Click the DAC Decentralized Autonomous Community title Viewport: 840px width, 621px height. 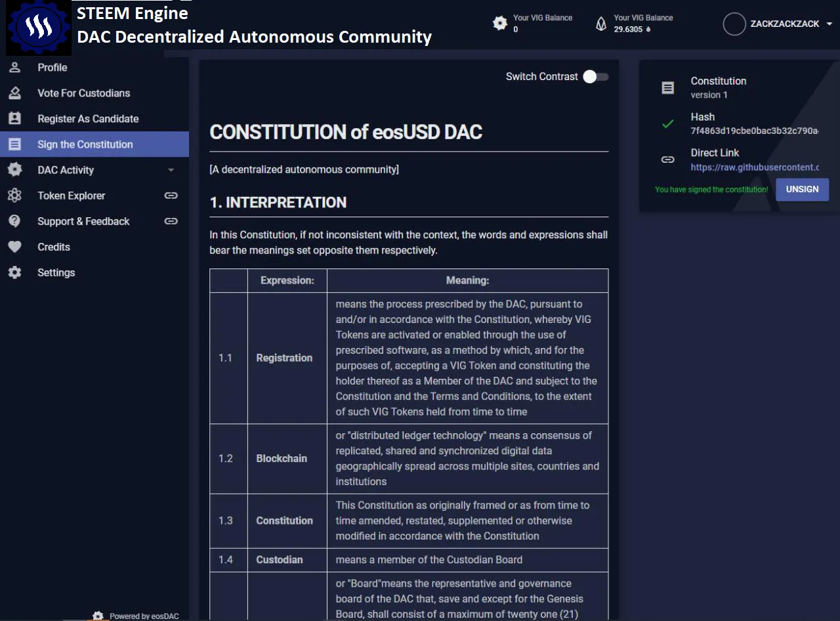255,37
